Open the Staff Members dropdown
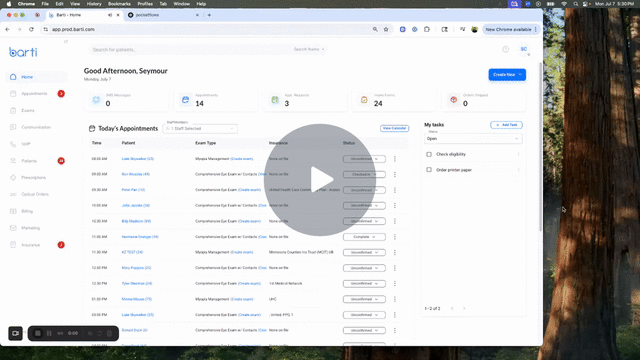The image size is (640, 360). (200, 129)
